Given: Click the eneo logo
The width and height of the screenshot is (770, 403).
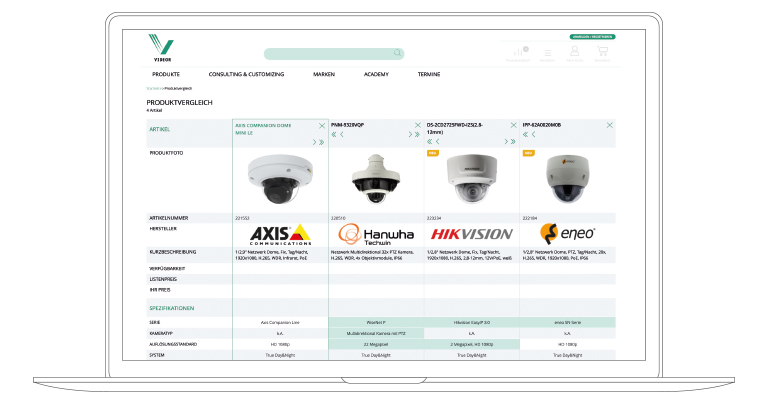Looking at the screenshot, I should point(567,234).
